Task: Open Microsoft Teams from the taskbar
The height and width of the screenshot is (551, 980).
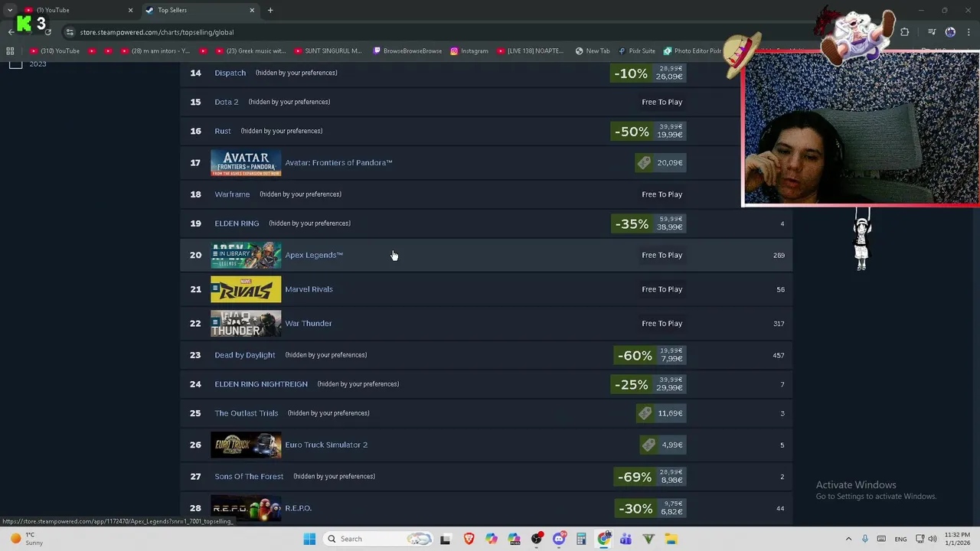Action: pos(626,539)
